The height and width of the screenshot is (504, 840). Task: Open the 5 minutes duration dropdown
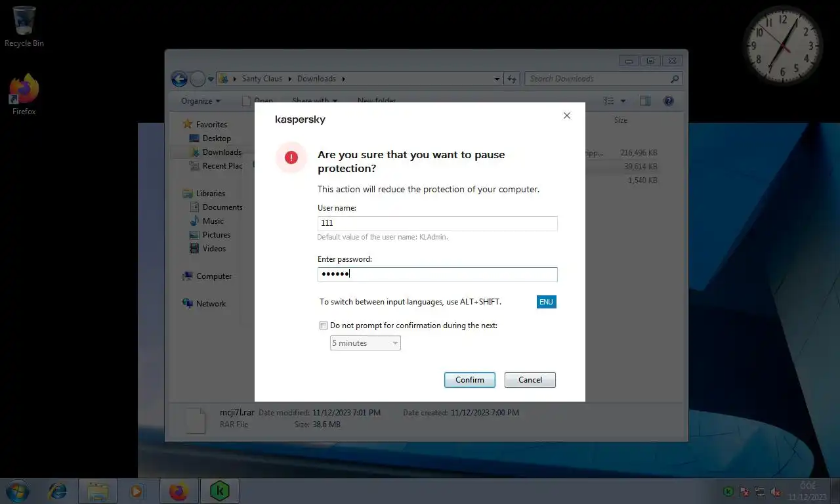tap(366, 343)
